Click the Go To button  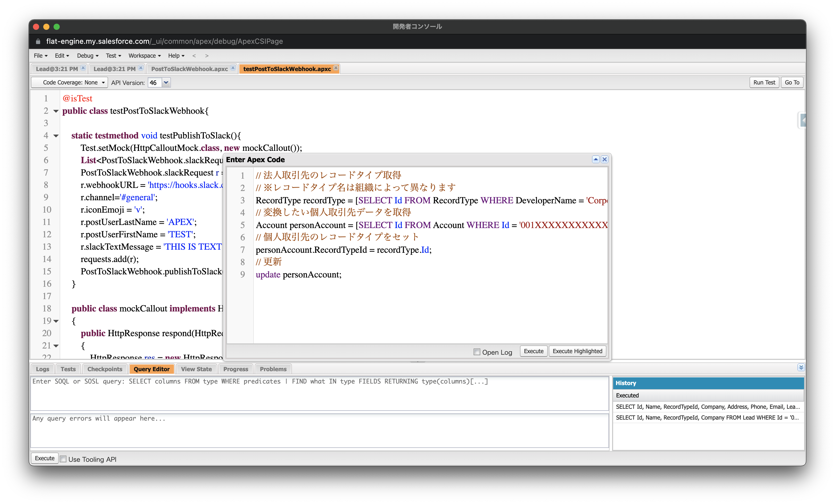792,82
